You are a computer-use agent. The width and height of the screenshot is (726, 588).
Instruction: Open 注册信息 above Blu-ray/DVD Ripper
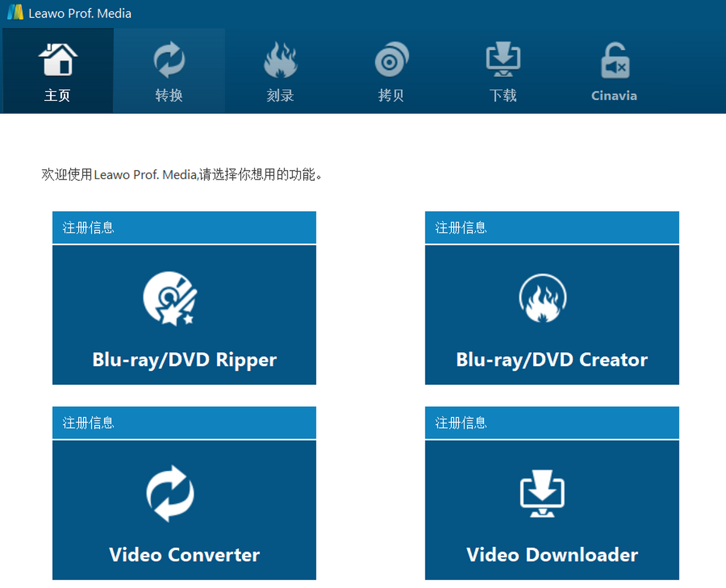tap(88, 228)
